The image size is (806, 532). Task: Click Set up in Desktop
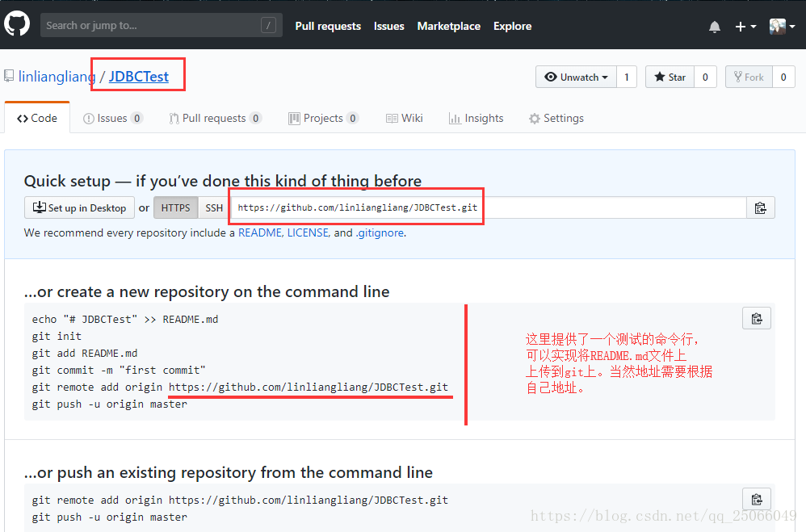pos(80,207)
